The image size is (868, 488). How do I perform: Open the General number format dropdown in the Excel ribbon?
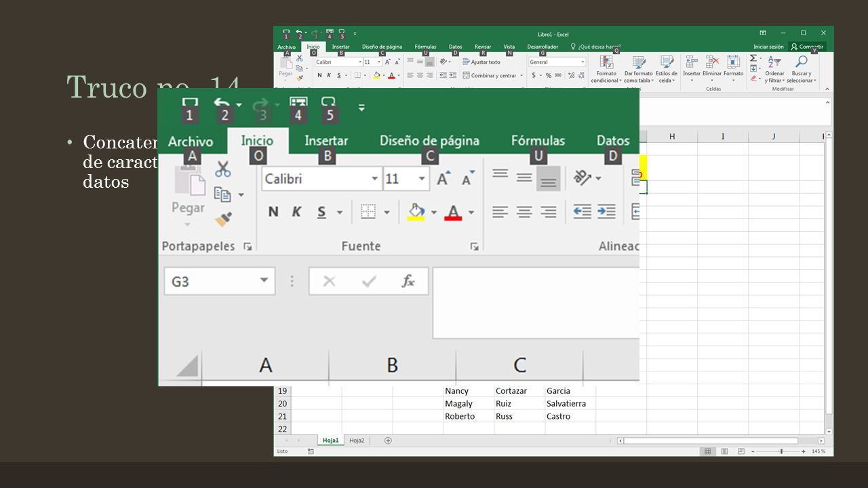(x=582, y=62)
